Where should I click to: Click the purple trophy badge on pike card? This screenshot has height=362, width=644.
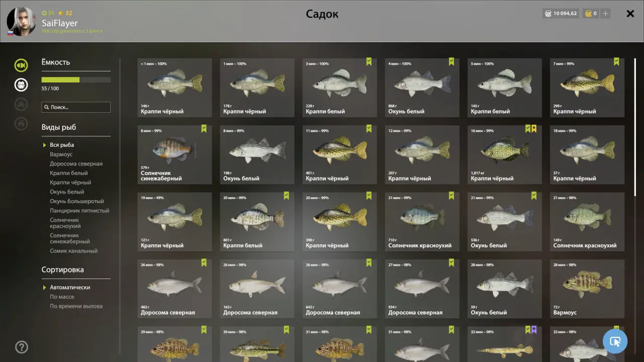(534, 330)
